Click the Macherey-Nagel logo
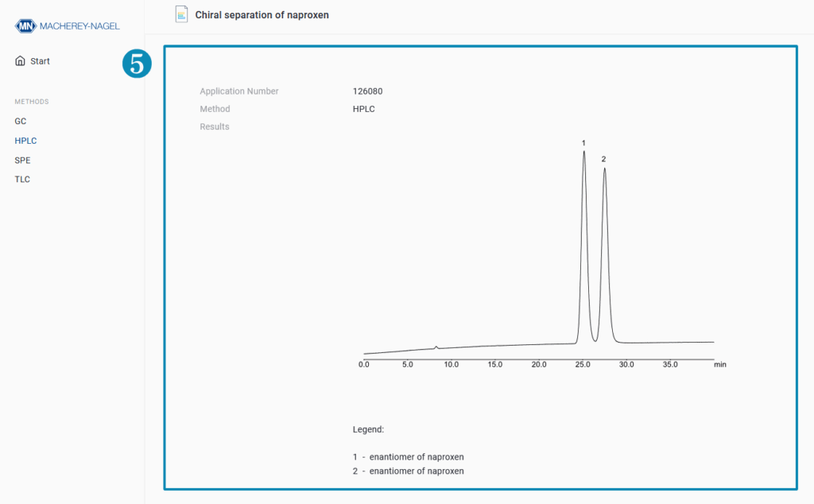 (x=67, y=26)
